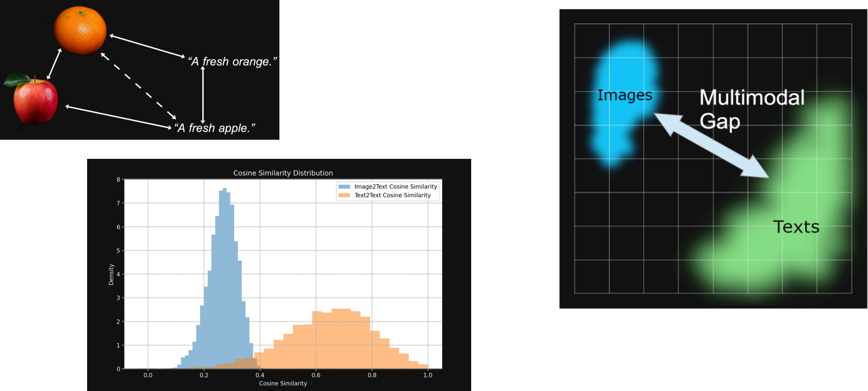Click the arrow from orange to "A fresh orange."
This screenshot has height=391, width=868.
[147, 46]
